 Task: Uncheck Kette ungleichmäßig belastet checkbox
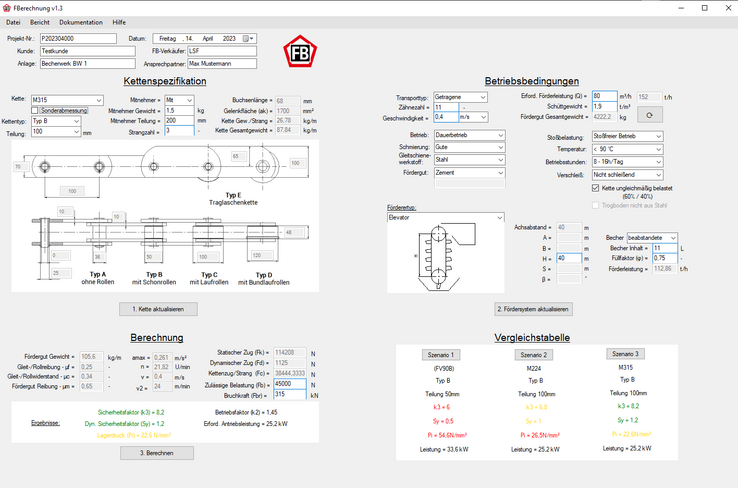point(595,188)
